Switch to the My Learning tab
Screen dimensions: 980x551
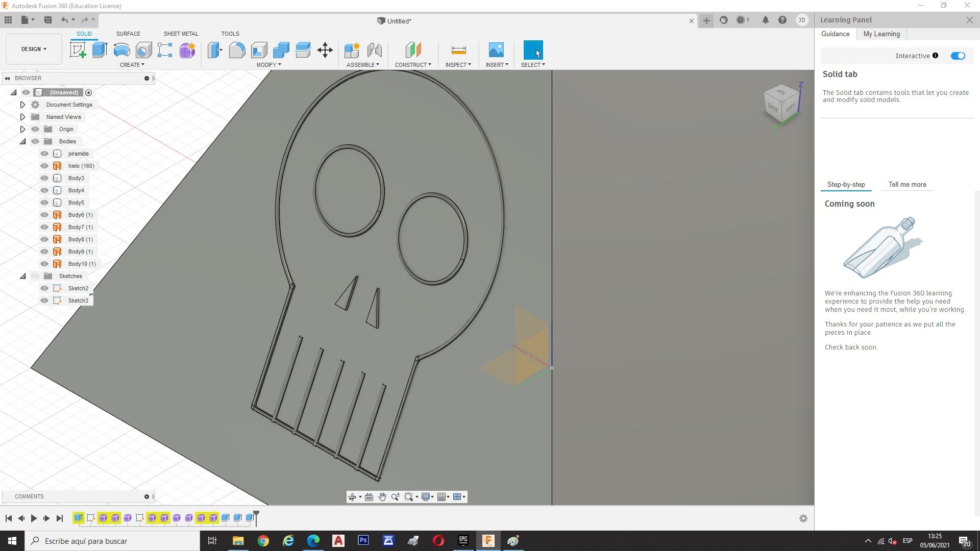(x=881, y=34)
